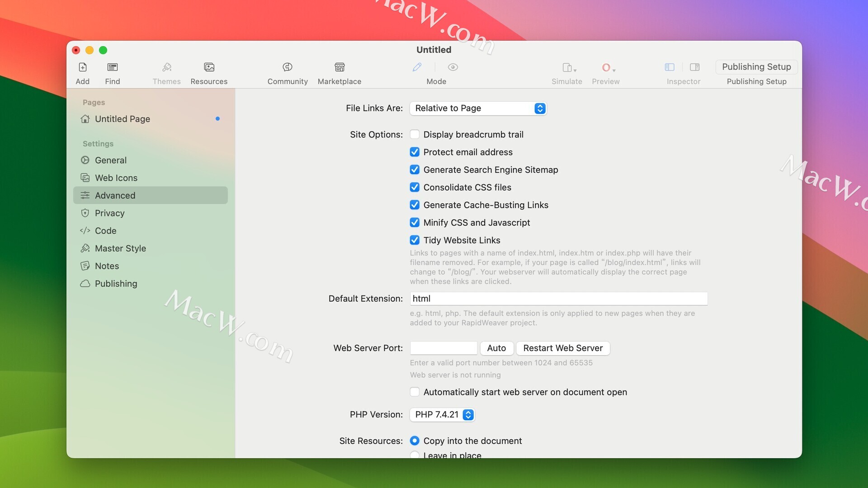Open the Marketplace toolbar icon
The width and height of the screenshot is (868, 488).
point(340,67)
